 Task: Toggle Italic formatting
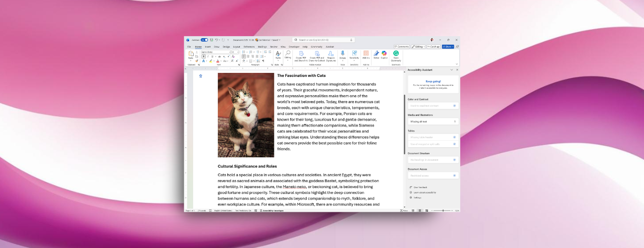(208, 57)
